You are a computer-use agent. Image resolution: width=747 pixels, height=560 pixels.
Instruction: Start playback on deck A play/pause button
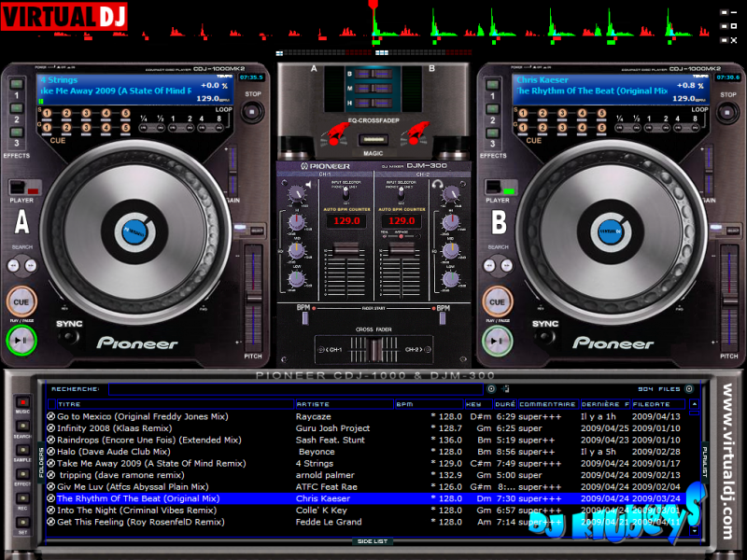point(21,341)
